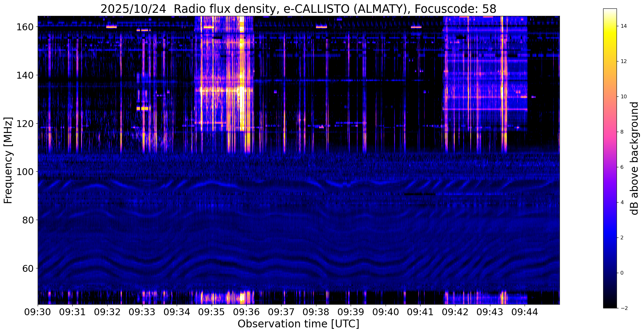Click the 100 frequency tick label
Screen dimensions: 644x333
tap(25, 172)
